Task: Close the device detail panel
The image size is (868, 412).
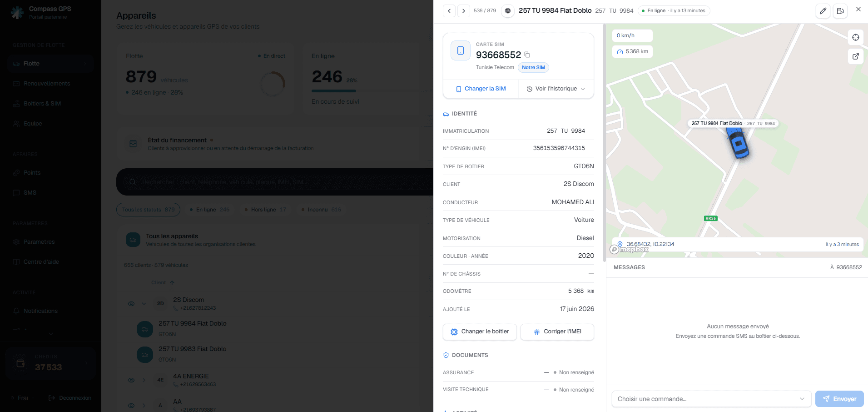Action: click(858, 9)
